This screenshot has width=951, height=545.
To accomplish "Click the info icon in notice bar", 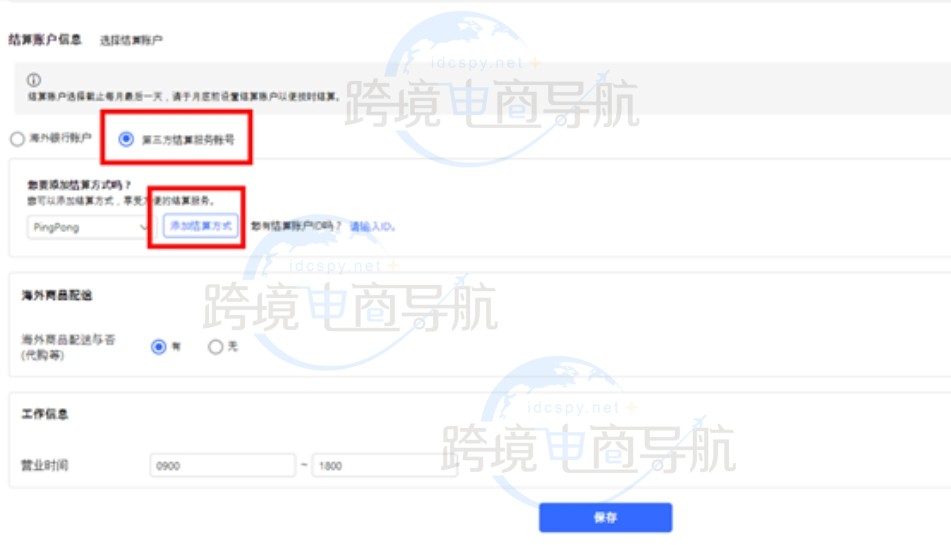I will pyautogui.click(x=34, y=80).
